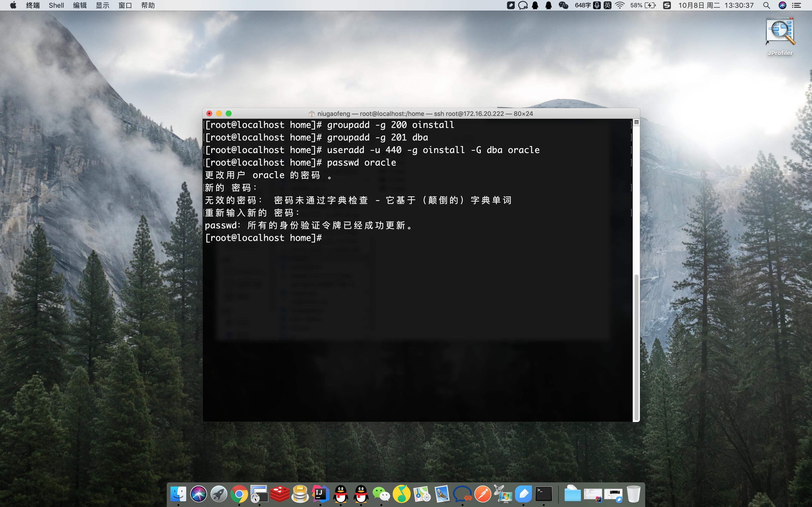Open Notification Center from menu bar

797,5
